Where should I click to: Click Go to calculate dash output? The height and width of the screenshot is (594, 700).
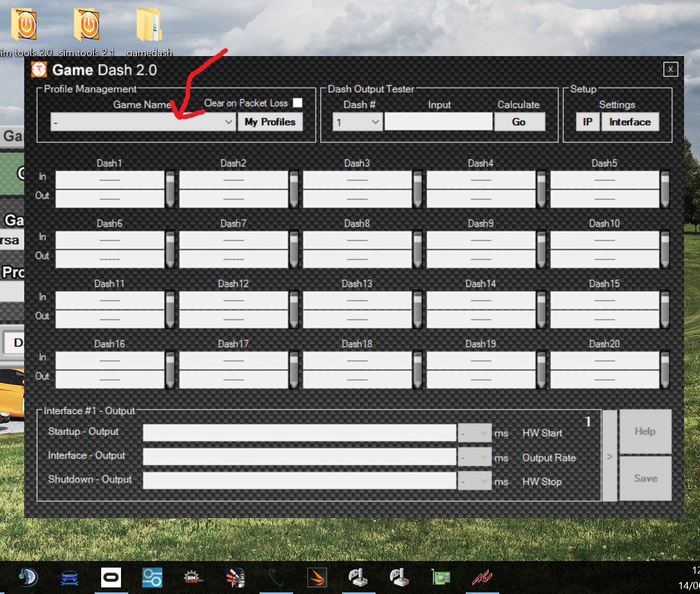tap(519, 122)
